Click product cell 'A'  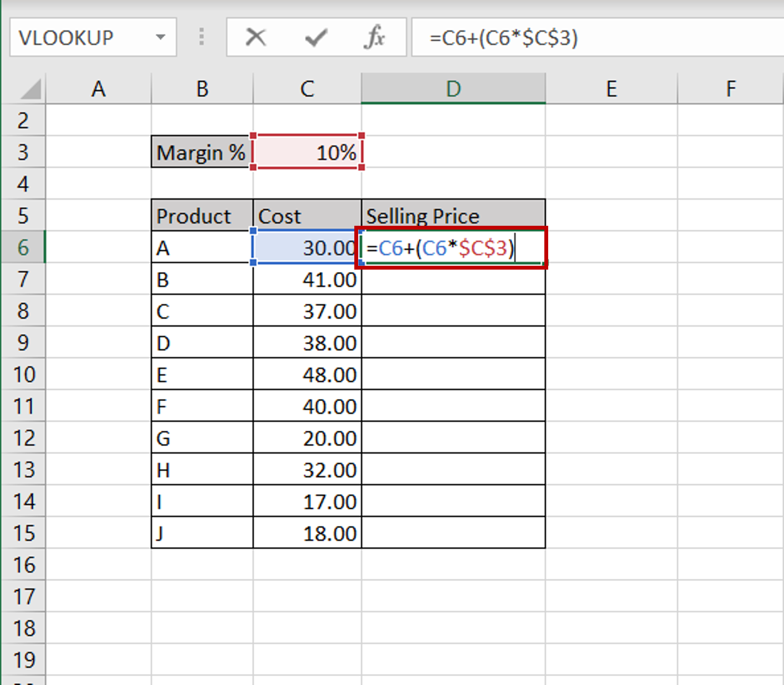(202, 247)
